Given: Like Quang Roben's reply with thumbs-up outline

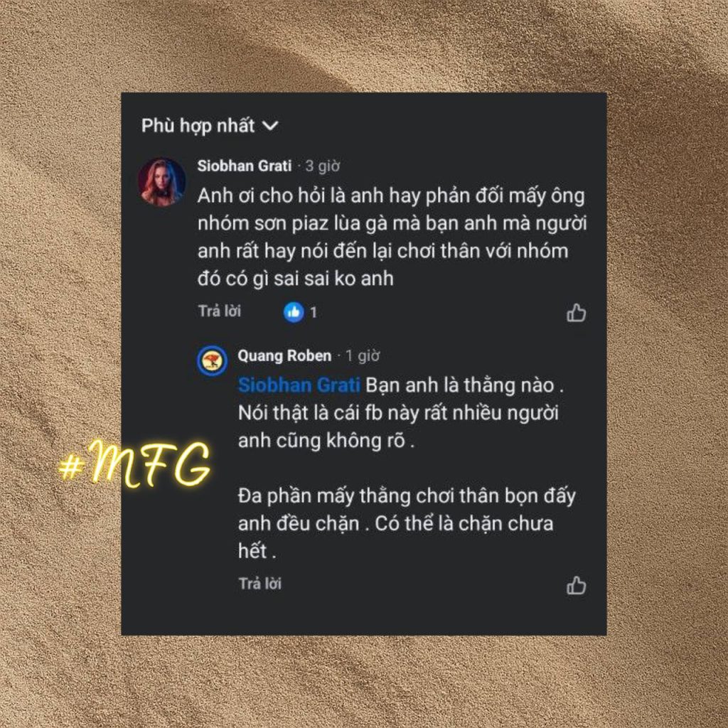Looking at the screenshot, I should point(576,586).
